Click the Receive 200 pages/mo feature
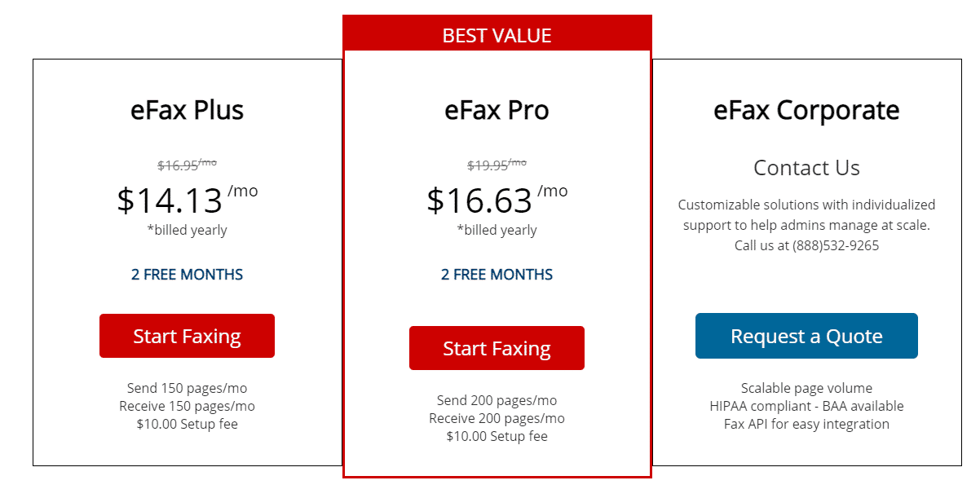Image resolution: width=980 pixels, height=498 pixels. tap(497, 418)
